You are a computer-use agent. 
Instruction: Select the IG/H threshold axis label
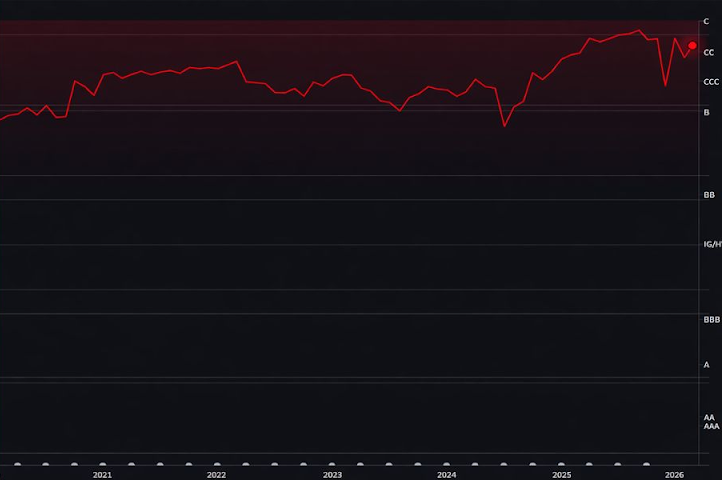tap(712, 244)
